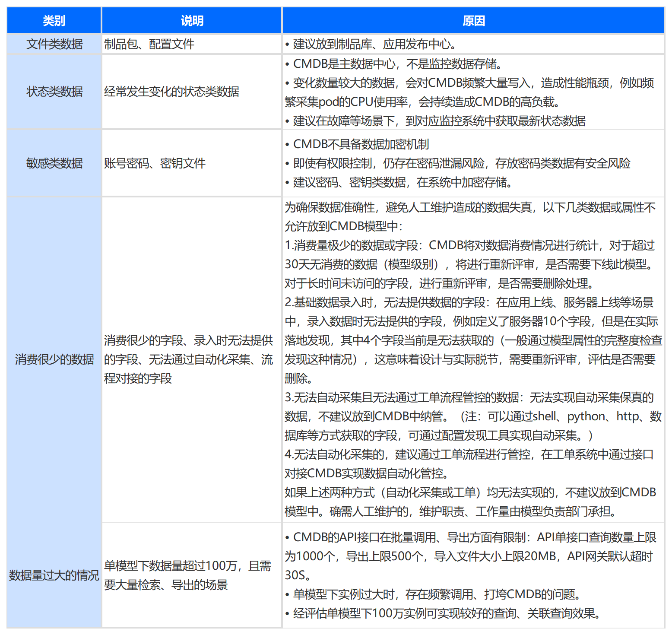Image resolution: width=672 pixels, height=635 pixels.
Task: Click the sentence 为确保数据准确性
Action: pos(471,217)
